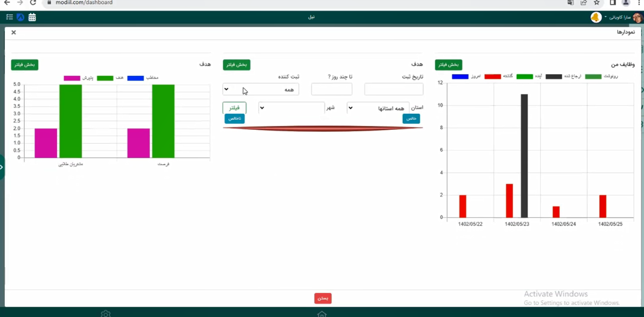The width and height of the screenshot is (644, 317).
Task: Click the تاریخ ثبت date input field
Action: (394, 90)
